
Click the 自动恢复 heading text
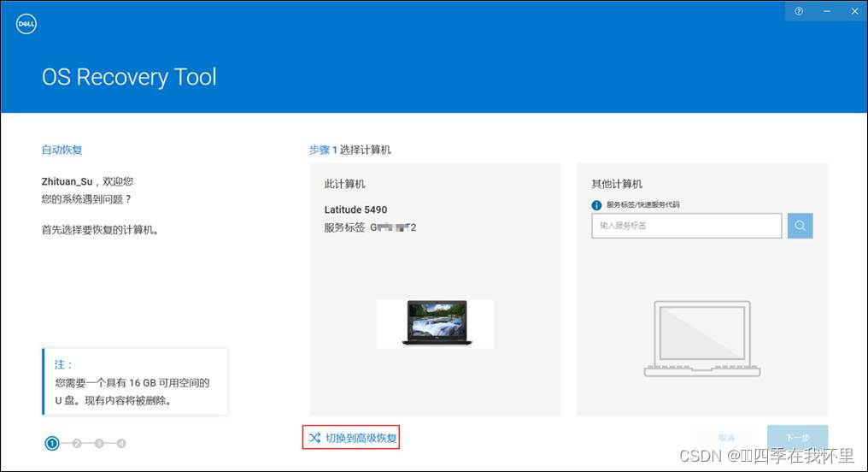click(x=62, y=150)
